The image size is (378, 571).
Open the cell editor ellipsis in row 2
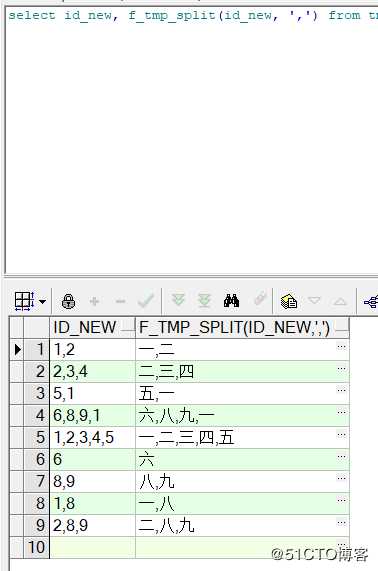click(x=341, y=369)
